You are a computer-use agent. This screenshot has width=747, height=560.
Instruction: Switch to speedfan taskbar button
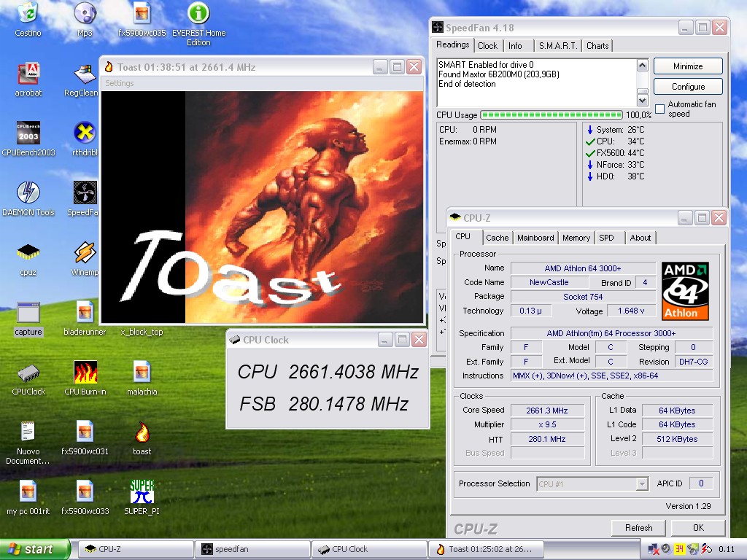tap(252, 549)
